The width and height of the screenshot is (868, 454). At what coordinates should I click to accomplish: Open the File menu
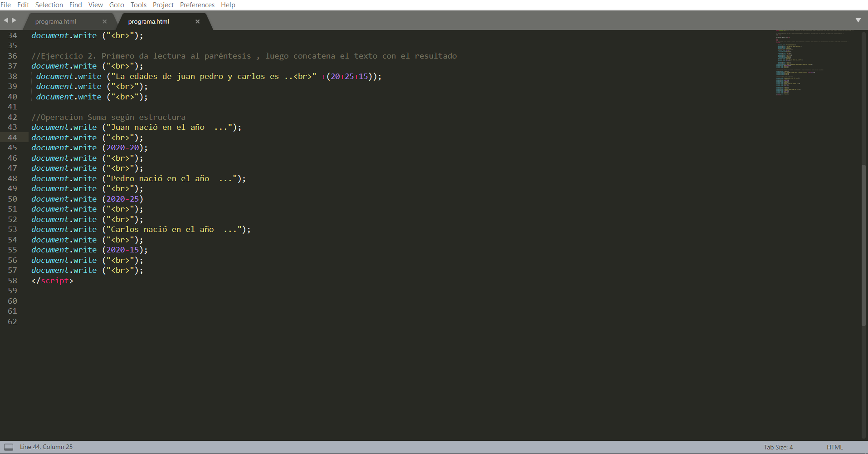pyautogui.click(x=6, y=5)
